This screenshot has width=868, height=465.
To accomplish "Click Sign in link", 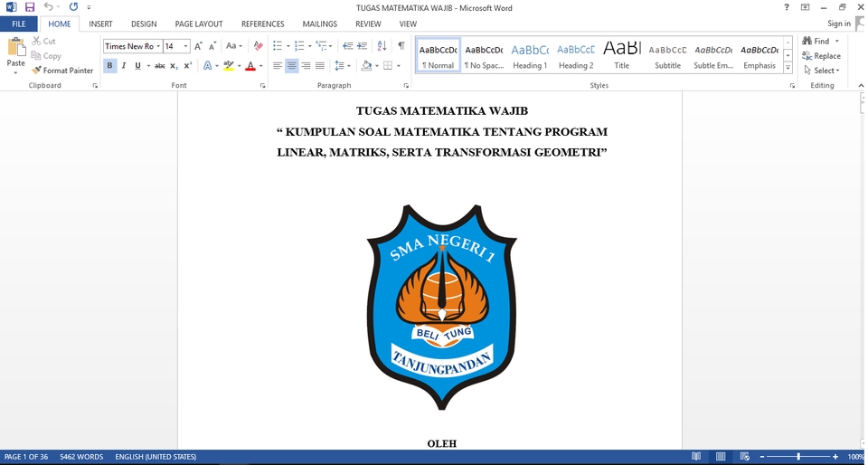I will pyautogui.click(x=839, y=24).
